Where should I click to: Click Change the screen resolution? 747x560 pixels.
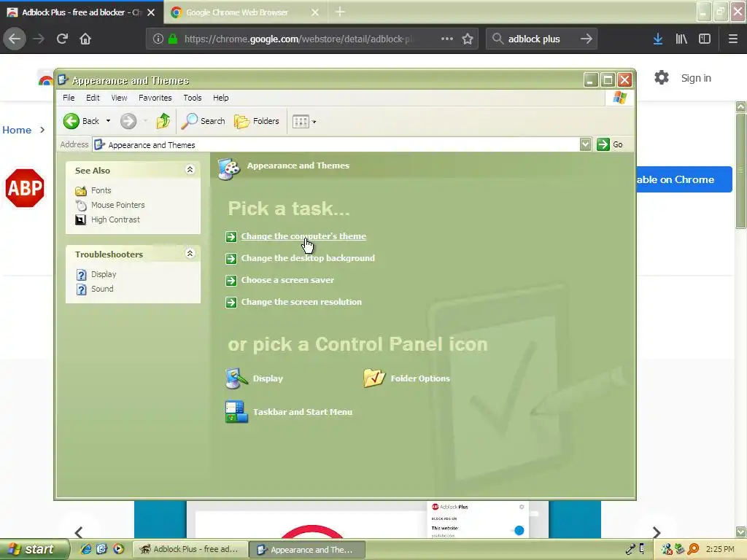pos(301,302)
